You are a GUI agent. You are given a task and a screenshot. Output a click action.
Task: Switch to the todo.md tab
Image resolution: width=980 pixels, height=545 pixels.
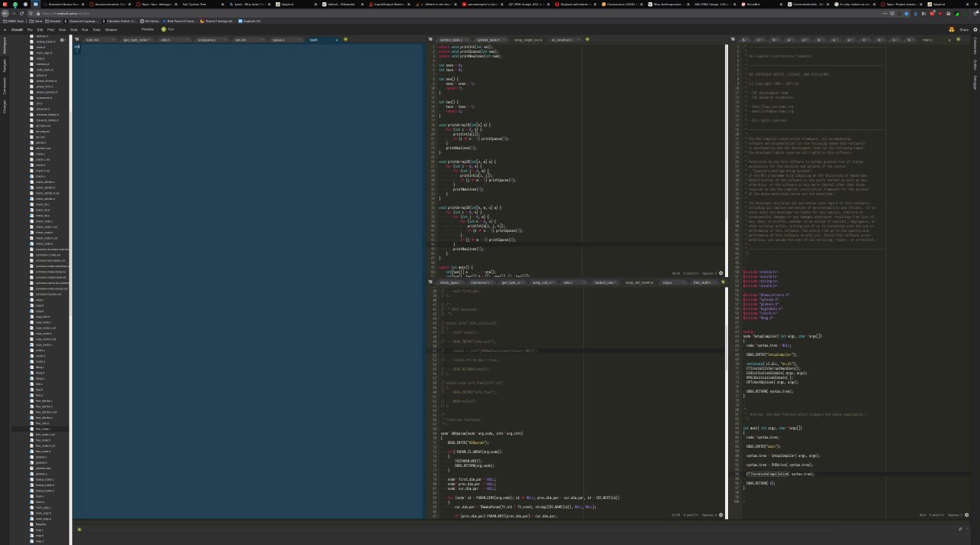[x=92, y=39]
